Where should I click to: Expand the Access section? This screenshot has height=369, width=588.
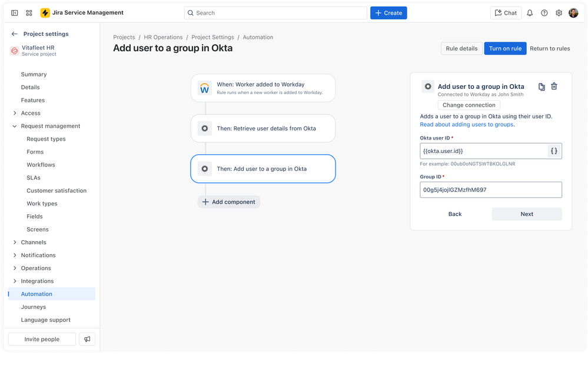point(15,113)
